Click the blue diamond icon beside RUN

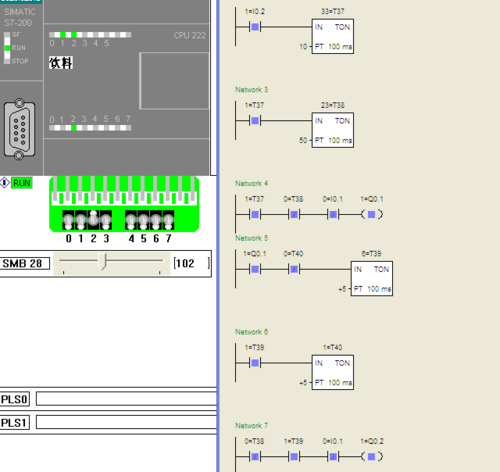[x=5, y=183]
